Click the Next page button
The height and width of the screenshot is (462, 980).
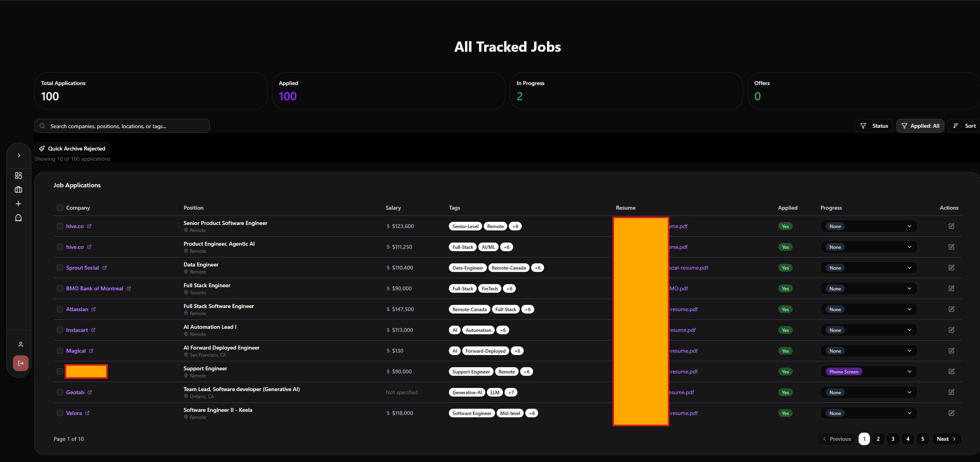point(946,439)
